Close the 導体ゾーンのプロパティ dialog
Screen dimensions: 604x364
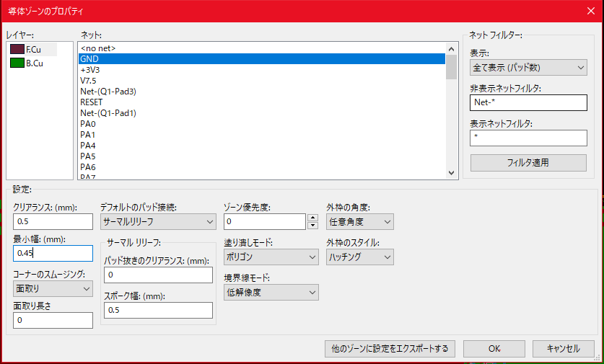pos(591,11)
